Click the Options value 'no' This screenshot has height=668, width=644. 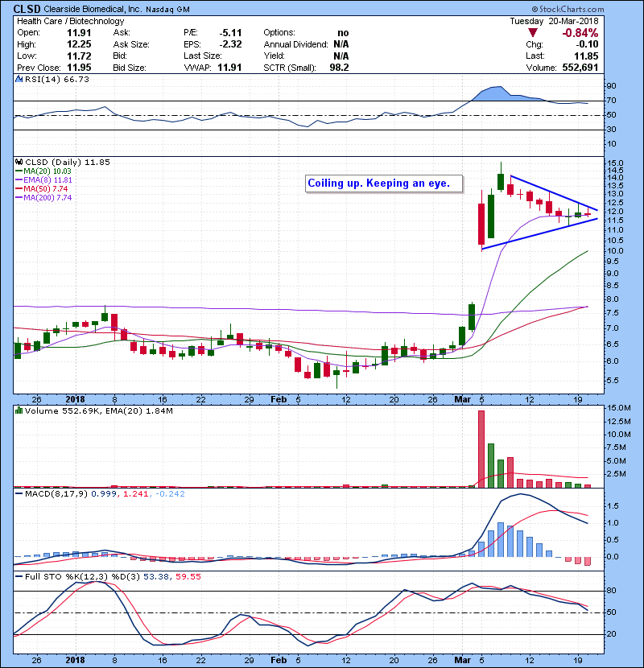point(343,33)
